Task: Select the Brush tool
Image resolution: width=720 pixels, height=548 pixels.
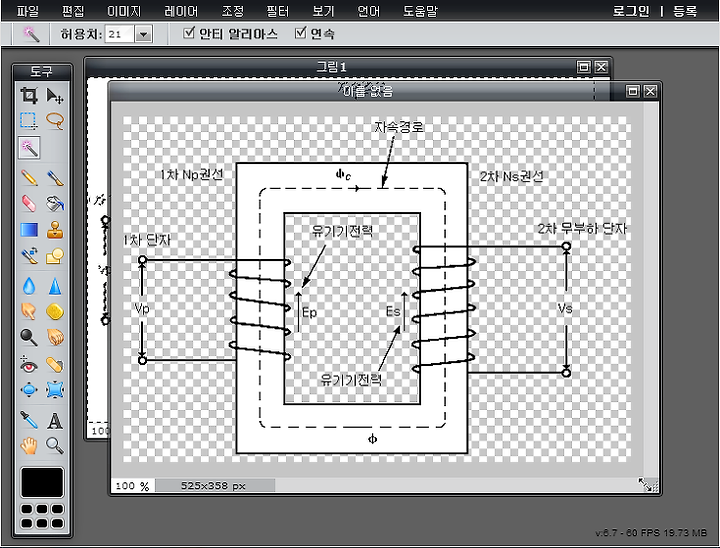Action: pos(55,177)
